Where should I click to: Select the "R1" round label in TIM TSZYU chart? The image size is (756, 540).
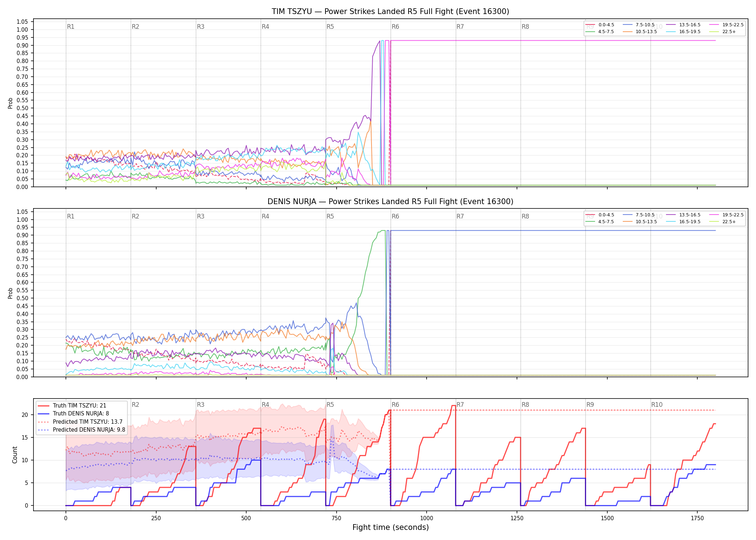click(x=71, y=27)
